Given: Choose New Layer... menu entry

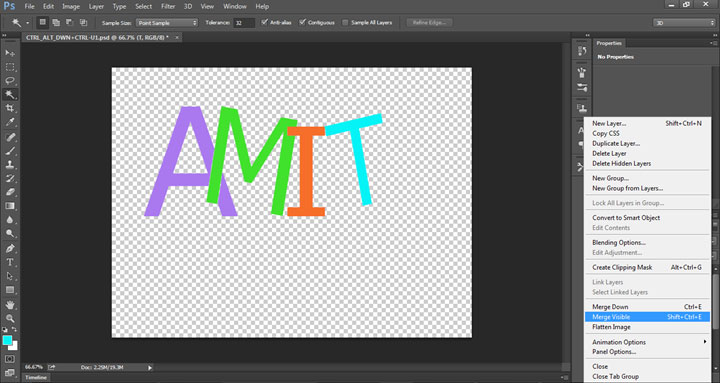Looking at the screenshot, I should coord(647,123).
